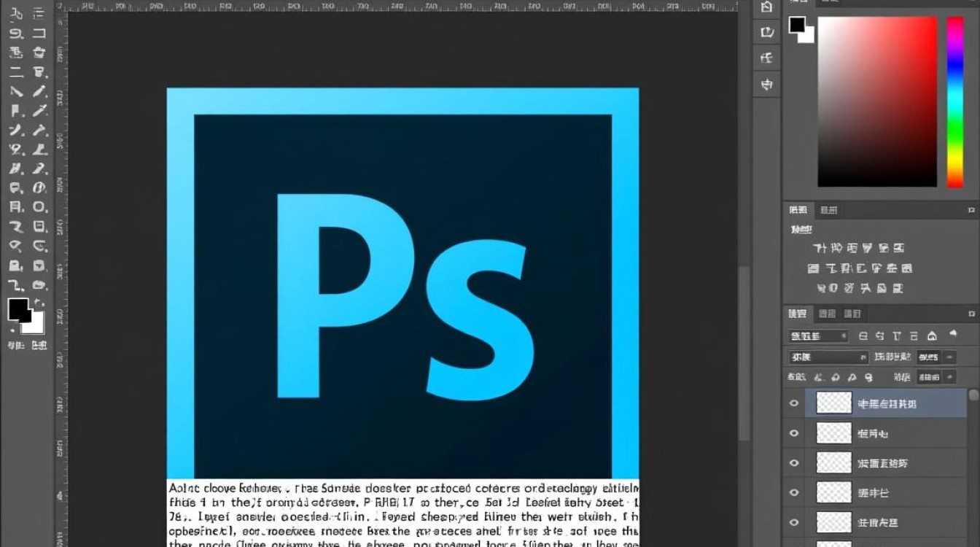Click the first lock icon in the Layers panel
Screen dimensions: 980x547
[818, 377]
